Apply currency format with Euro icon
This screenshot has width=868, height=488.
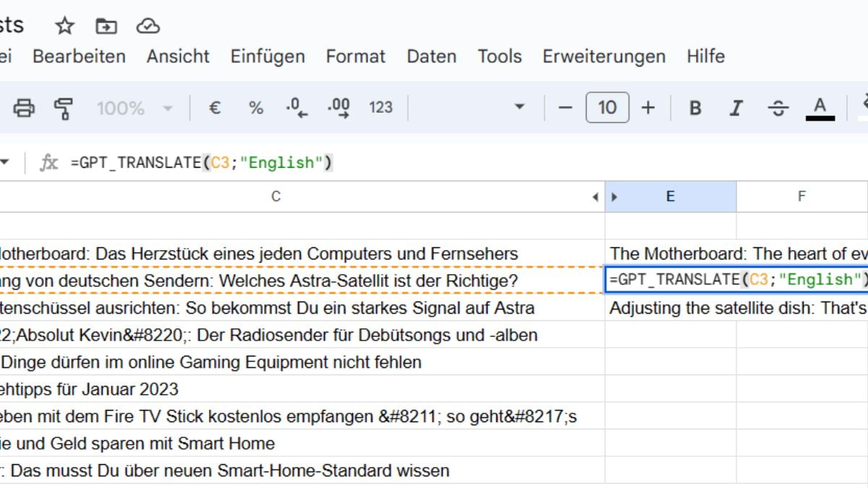coord(213,107)
